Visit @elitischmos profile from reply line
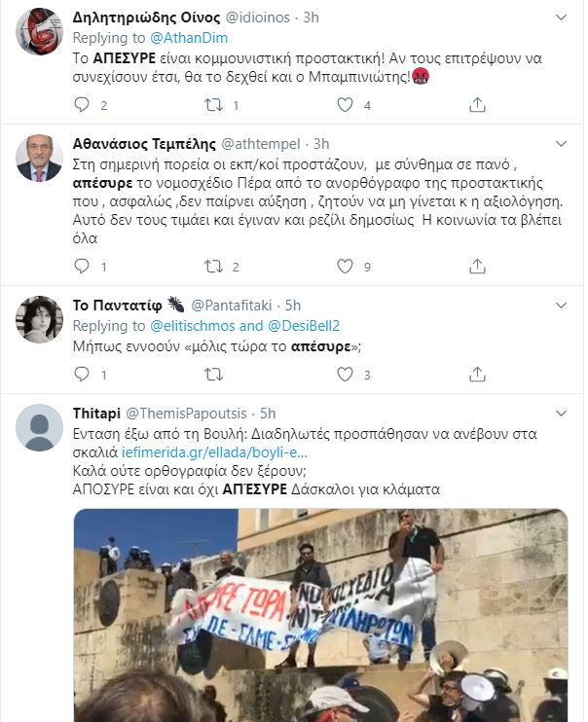 tap(193, 326)
